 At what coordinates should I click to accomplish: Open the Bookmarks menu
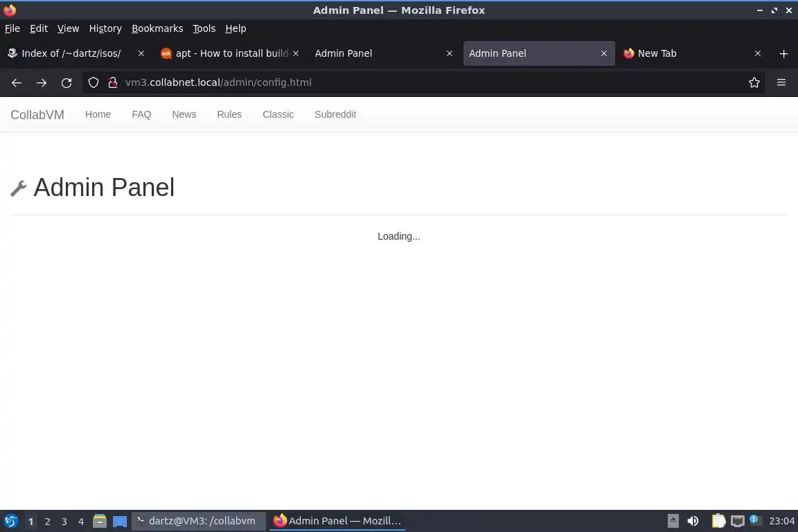coord(157,28)
